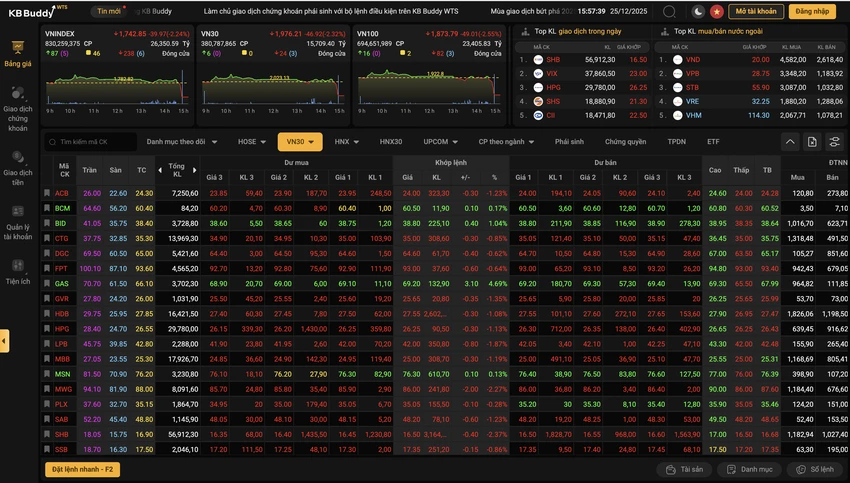Click the Tìm kiếm mã CK search field
This screenshot has height=483, width=850.
[x=91, y=142]
